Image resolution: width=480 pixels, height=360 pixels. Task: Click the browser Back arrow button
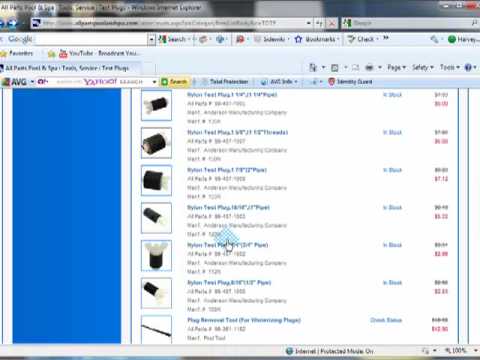1,23
